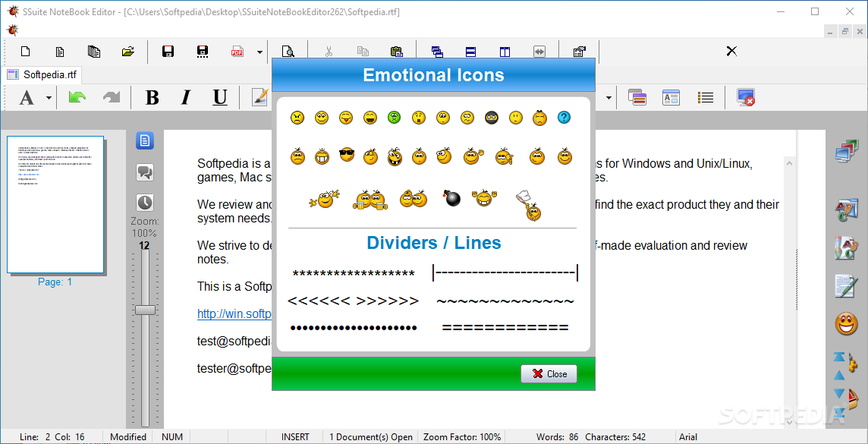
Task: Switch to the Softpedia.rtf document tab
Action: coord(42,74)
